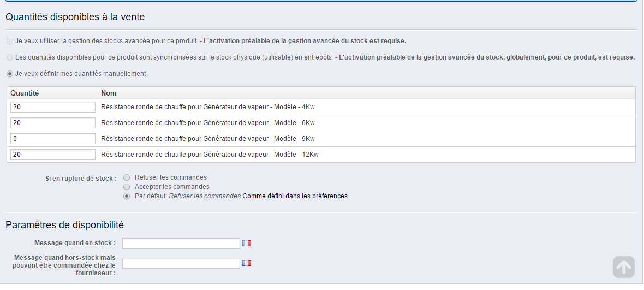Click the hors-stock supplier message field

point(181,263)
